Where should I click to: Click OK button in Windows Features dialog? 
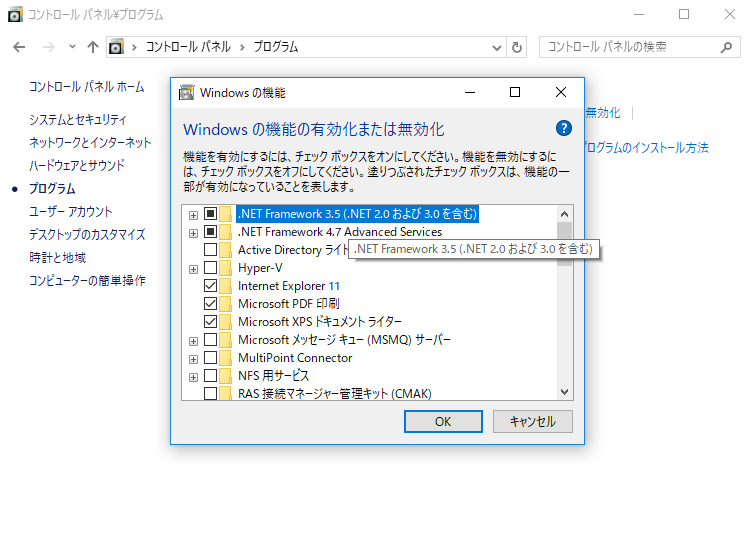(443, 422)
